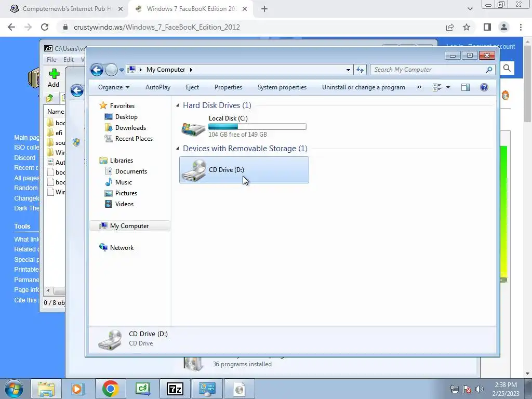Click the browser address bar URL
Screen dimensions: 532x399
tap(157, 27)
